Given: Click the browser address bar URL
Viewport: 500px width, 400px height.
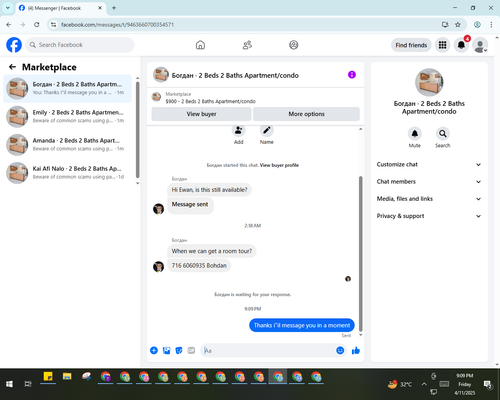Looking at the screenshot, I should 117,24.
